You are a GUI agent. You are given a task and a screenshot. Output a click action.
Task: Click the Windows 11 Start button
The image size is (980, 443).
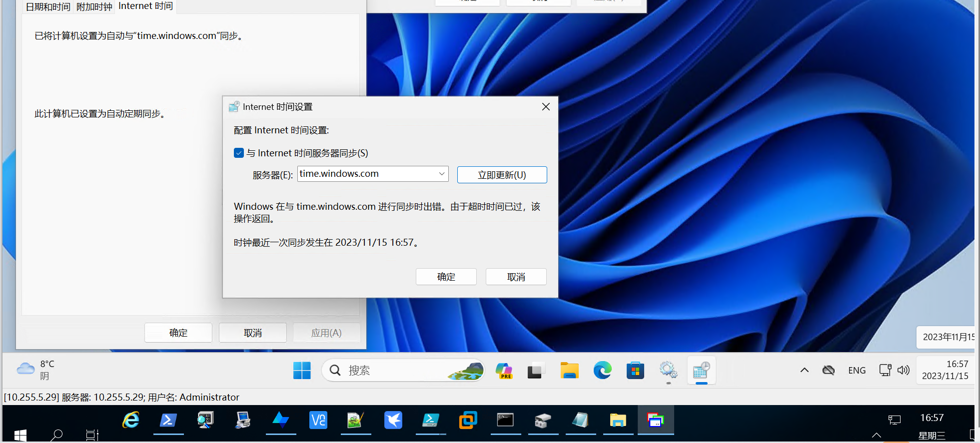point(302,371)
